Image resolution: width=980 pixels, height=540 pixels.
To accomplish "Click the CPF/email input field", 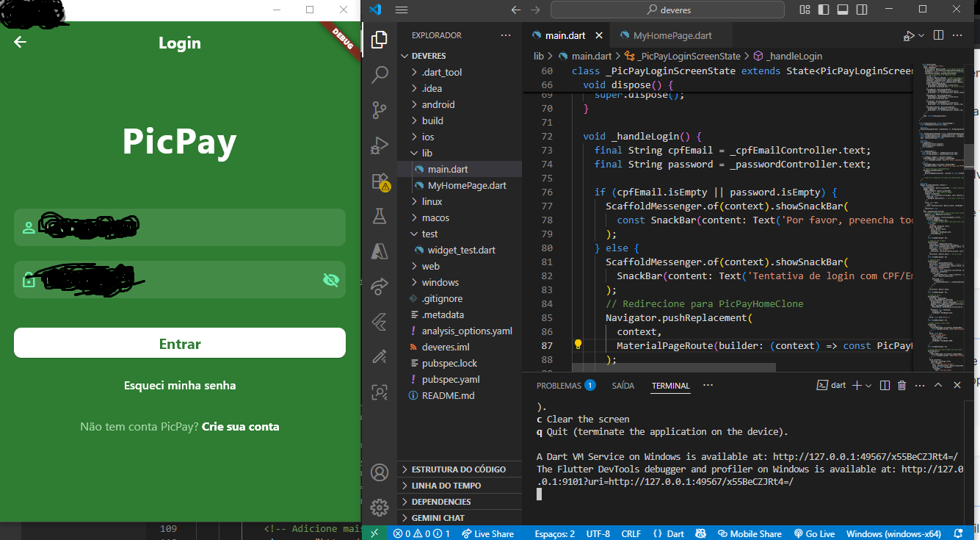I will (180, 227).
